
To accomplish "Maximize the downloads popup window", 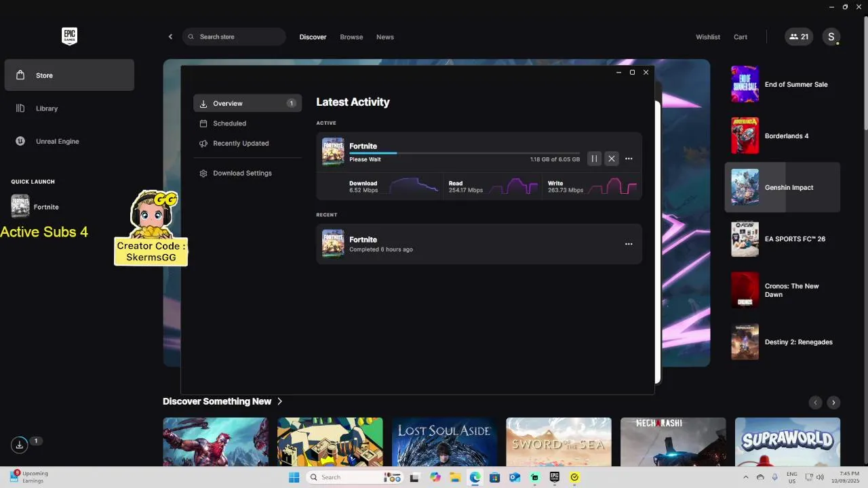I will click(x=632, y=72).
